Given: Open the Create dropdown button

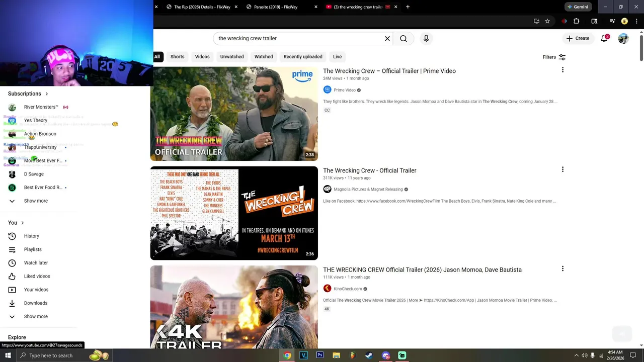Looking at the screenshot, I should pyautogui.click(x=578, y=38).
